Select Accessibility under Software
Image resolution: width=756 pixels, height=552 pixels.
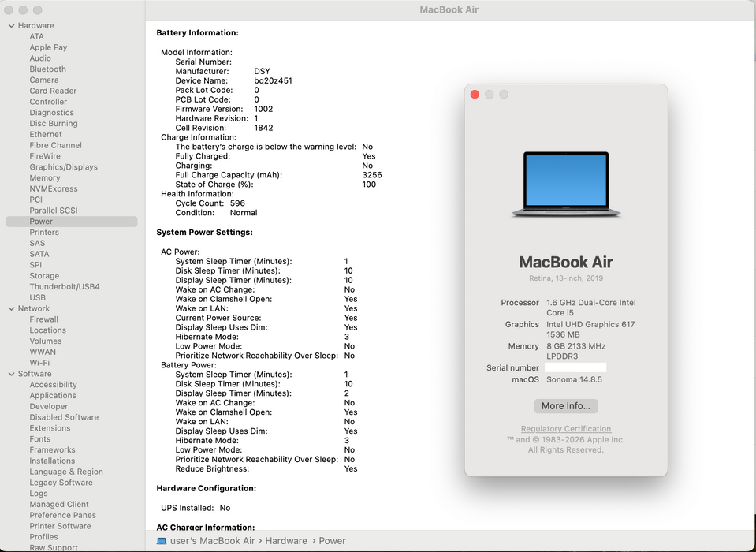point(53,385)
